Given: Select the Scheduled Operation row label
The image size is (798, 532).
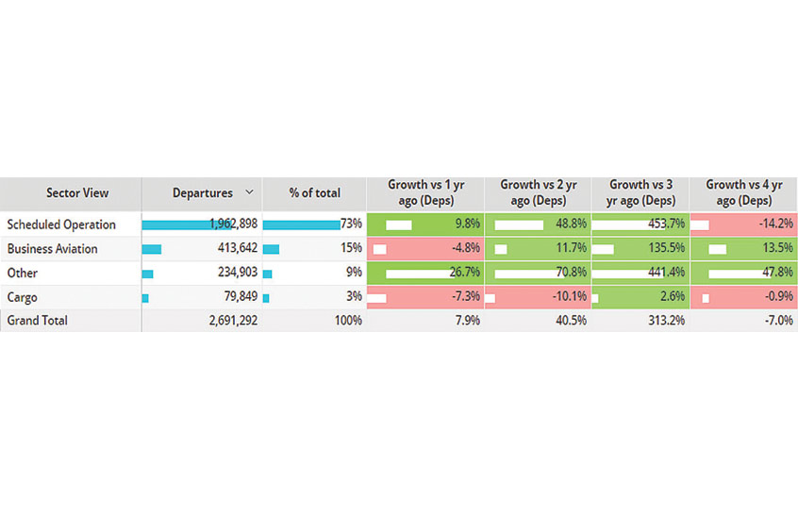Looking at the screenshot, I should [61, 224].
